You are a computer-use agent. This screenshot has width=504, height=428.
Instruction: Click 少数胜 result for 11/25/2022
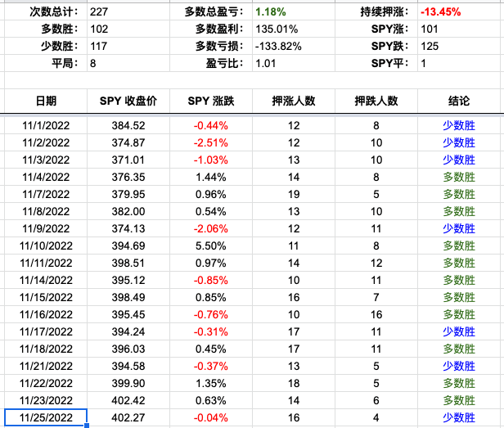(x=459, y=417)
